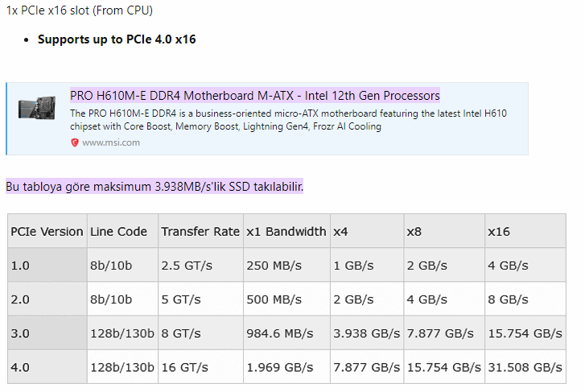Open PRO H610M-E DDR4 Motherboard link title
585x392 pixels.
(x=255, y=96)
